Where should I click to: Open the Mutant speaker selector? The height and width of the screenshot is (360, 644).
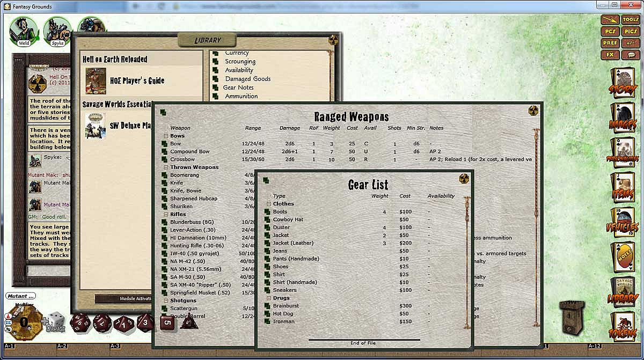pos(20,296)
